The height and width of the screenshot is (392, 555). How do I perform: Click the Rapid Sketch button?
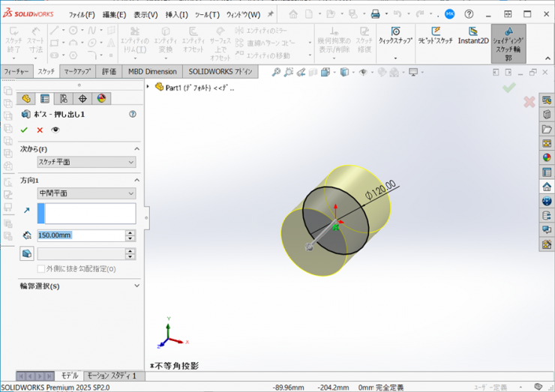point(433,36)
